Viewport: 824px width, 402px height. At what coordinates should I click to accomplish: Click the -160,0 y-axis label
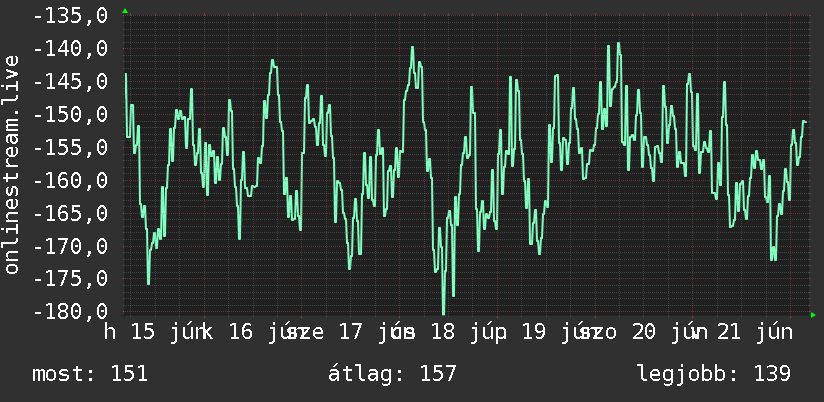click(x=71, y=180)
